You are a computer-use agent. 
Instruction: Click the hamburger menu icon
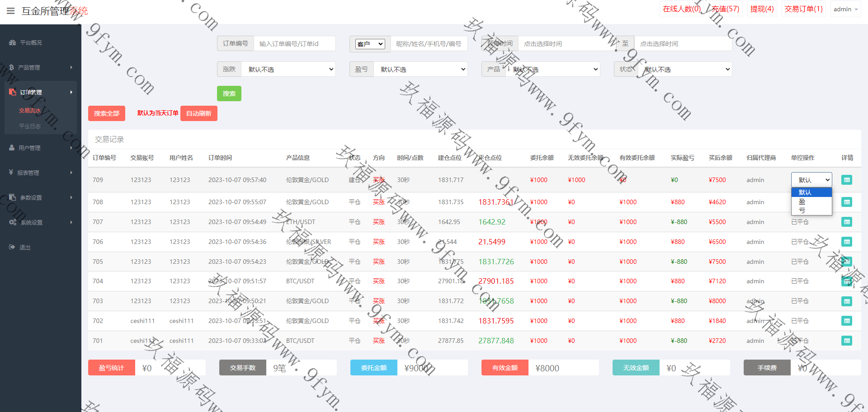[x=11, y=11]
